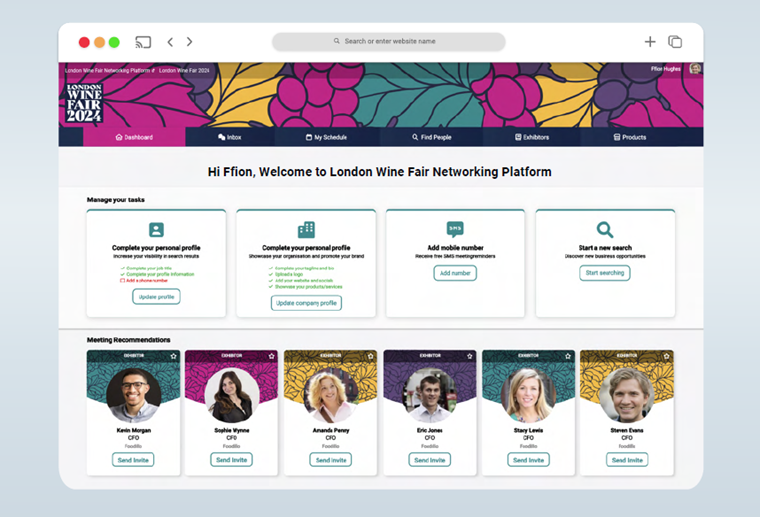Click the 'Upload a logo' checklist item
760x517 pixels.
click(285, 274)
